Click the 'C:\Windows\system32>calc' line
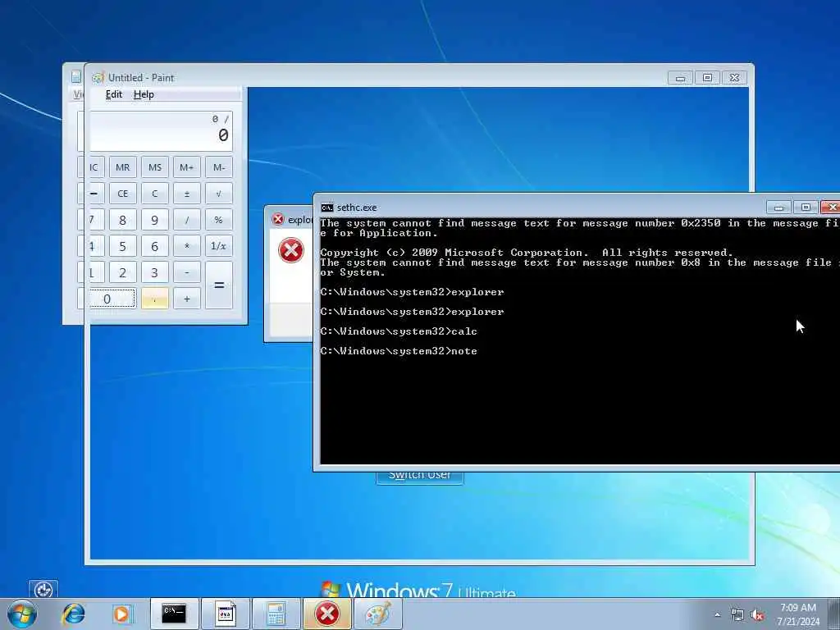Screen dimensions: 840x630 tap(399, 331)
